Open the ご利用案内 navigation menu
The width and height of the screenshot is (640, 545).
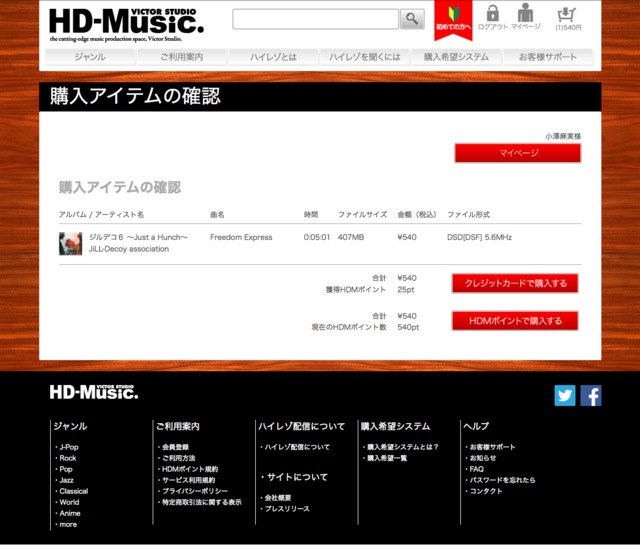pyautogui.click(x=182, y=57)
